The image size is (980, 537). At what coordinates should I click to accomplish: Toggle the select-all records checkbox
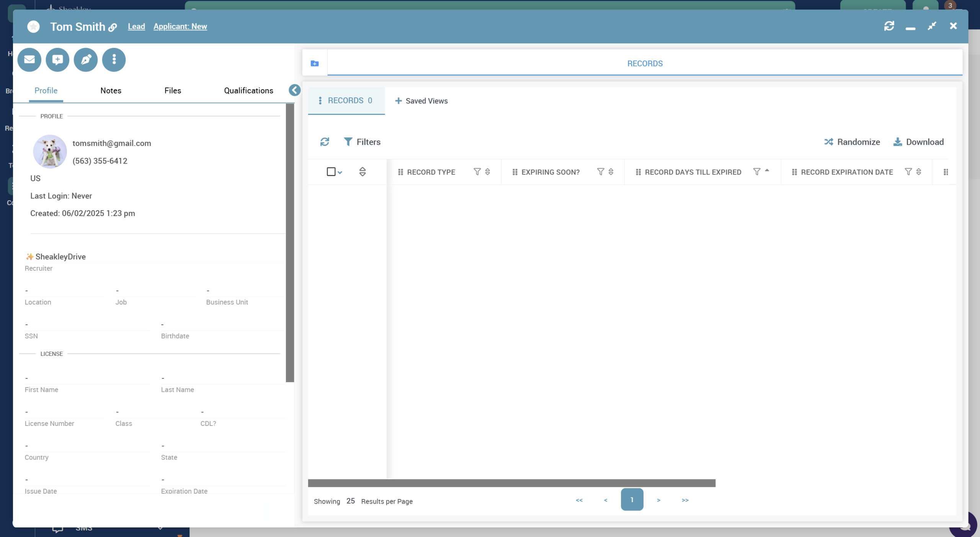(x=331, y=172)
